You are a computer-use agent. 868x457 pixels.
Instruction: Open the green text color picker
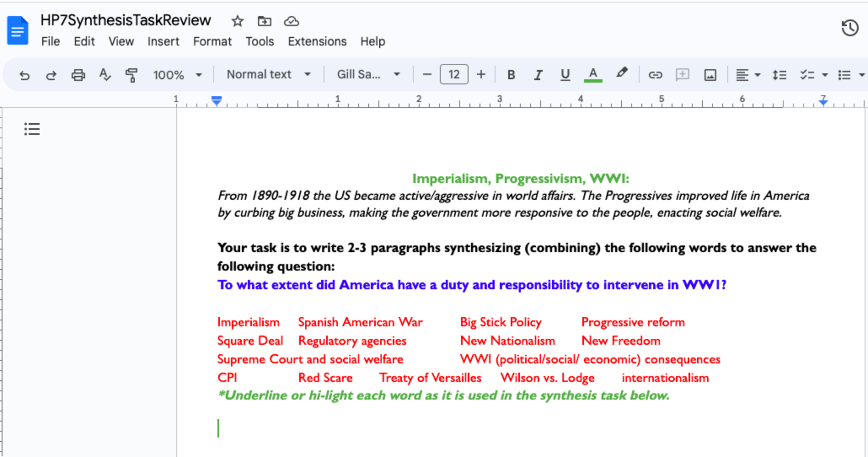593,75
